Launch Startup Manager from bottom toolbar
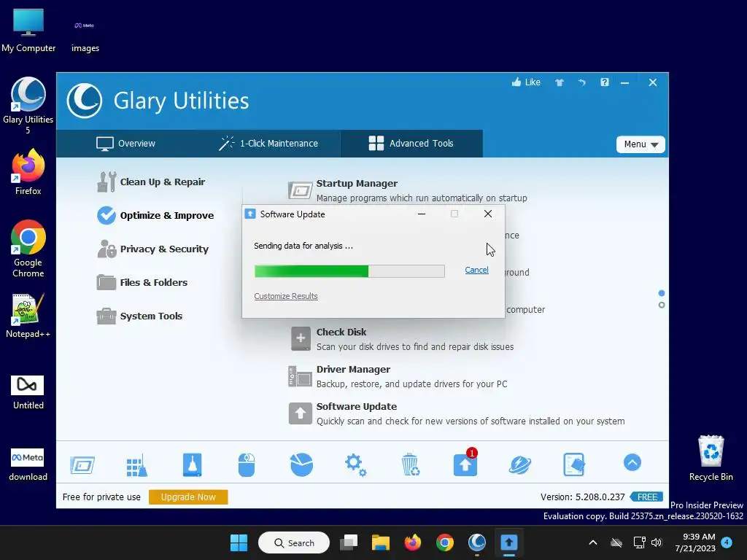Image resolution: width=747 pixels, height=560 pixels. click(x=82, y=464)
